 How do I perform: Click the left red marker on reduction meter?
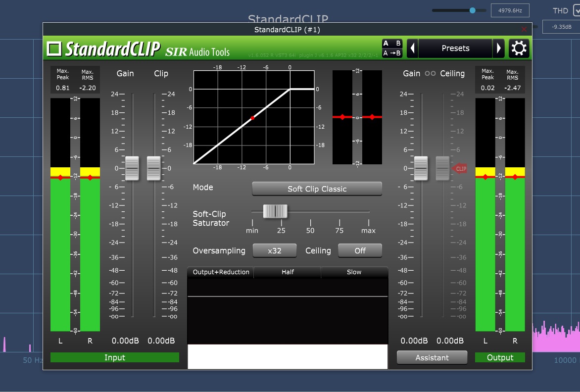[x=342, y=117]
